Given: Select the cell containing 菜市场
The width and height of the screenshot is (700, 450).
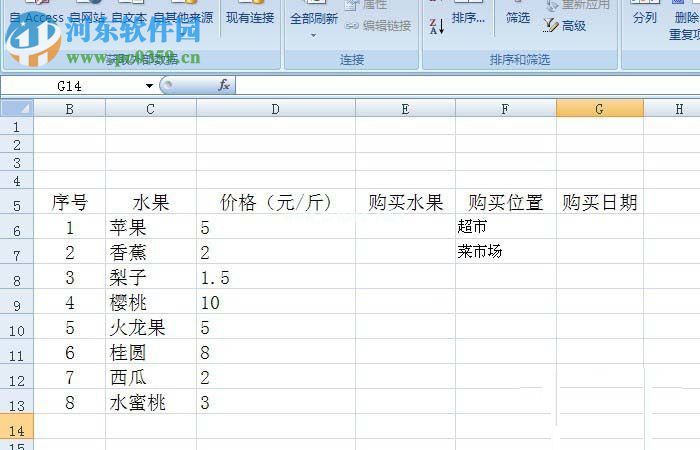Looking at the screenshot, I should click(x=505, y=252).
